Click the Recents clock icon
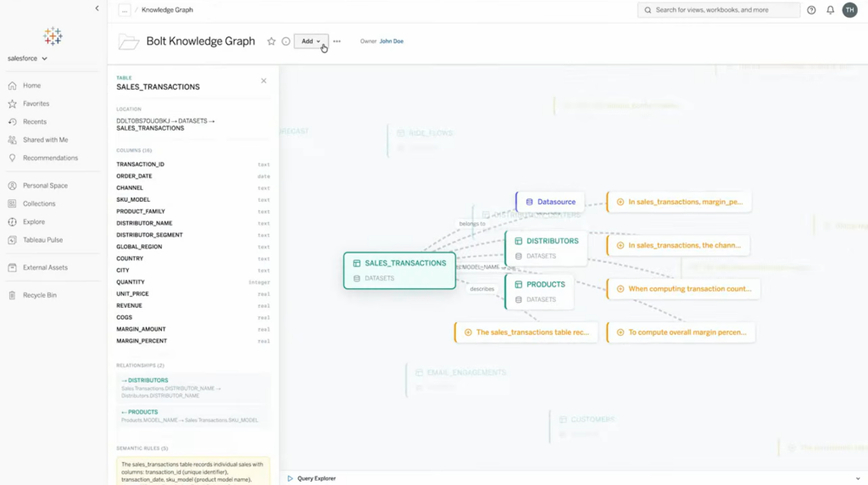This screenshot has height=485, width=868. [x=12, y=122]
